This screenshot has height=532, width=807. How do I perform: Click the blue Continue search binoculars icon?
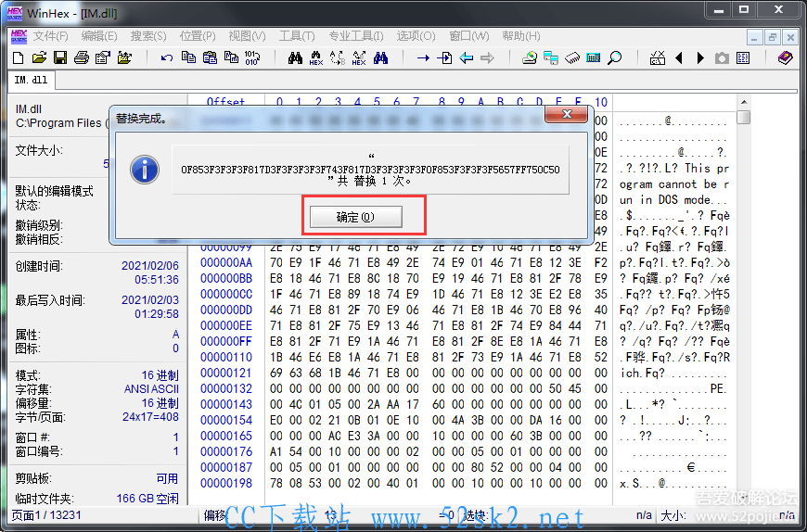click(381, 58)
